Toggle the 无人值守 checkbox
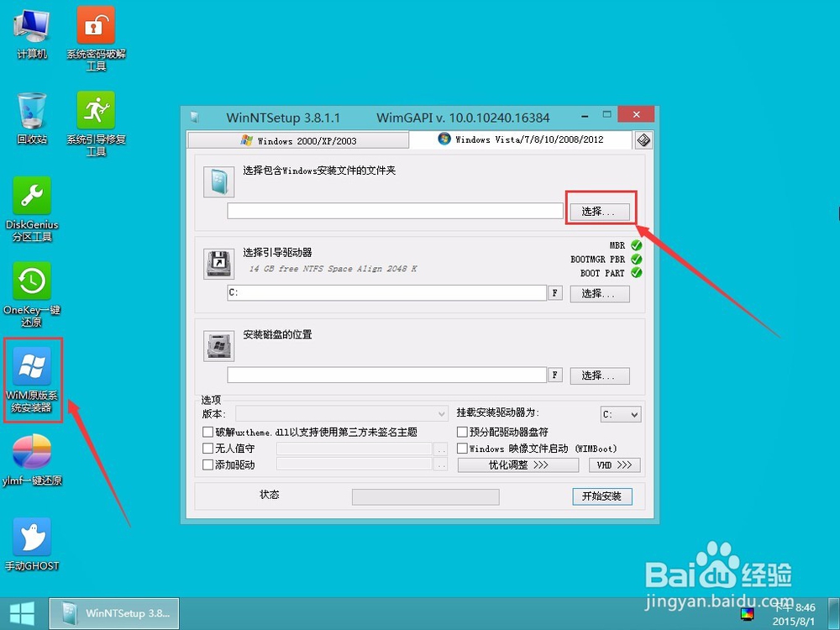840x630 pixels. coord(207,449)
